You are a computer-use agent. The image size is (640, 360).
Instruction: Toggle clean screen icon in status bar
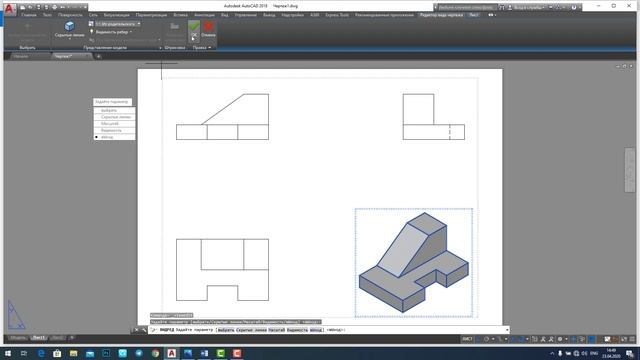[624, 339]
